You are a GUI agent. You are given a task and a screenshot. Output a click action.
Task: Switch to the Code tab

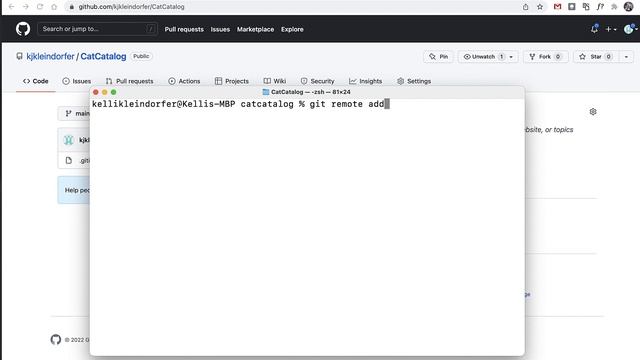tap(36, 81)
